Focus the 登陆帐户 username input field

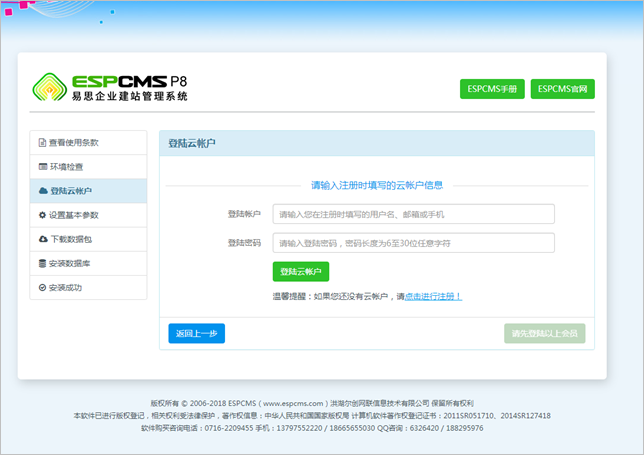414,214
